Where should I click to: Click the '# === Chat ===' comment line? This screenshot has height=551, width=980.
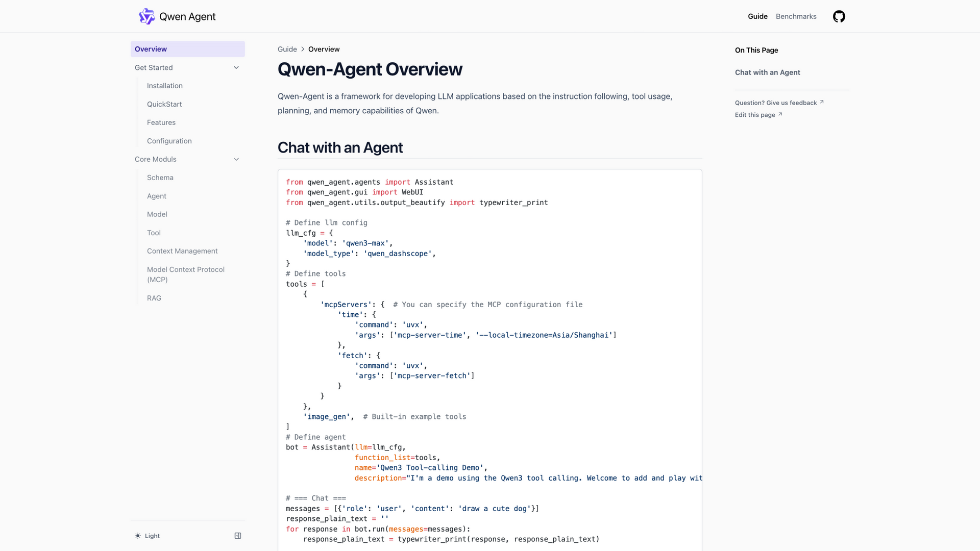pyautogui.click(x=316, y=498)
